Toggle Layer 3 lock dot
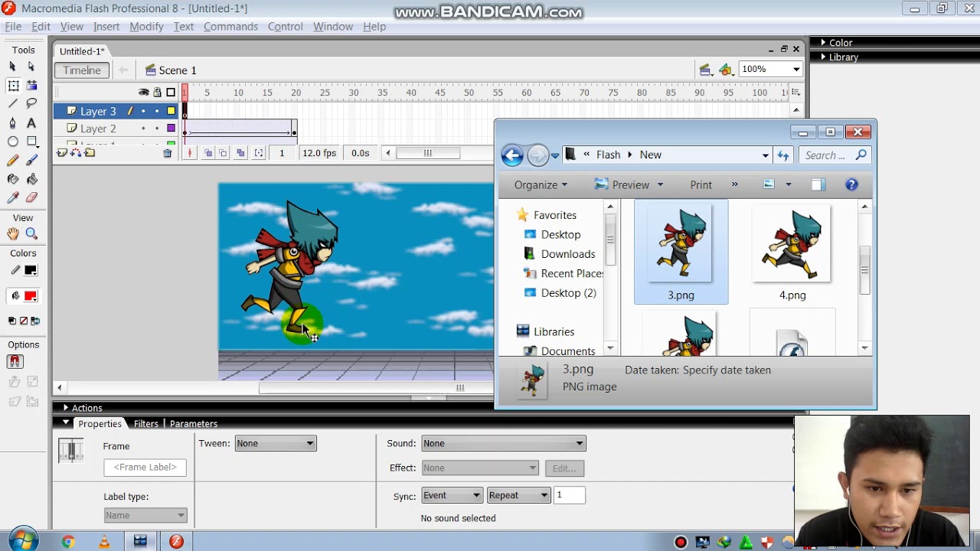980x551 pixels. (x=157, y=111)
